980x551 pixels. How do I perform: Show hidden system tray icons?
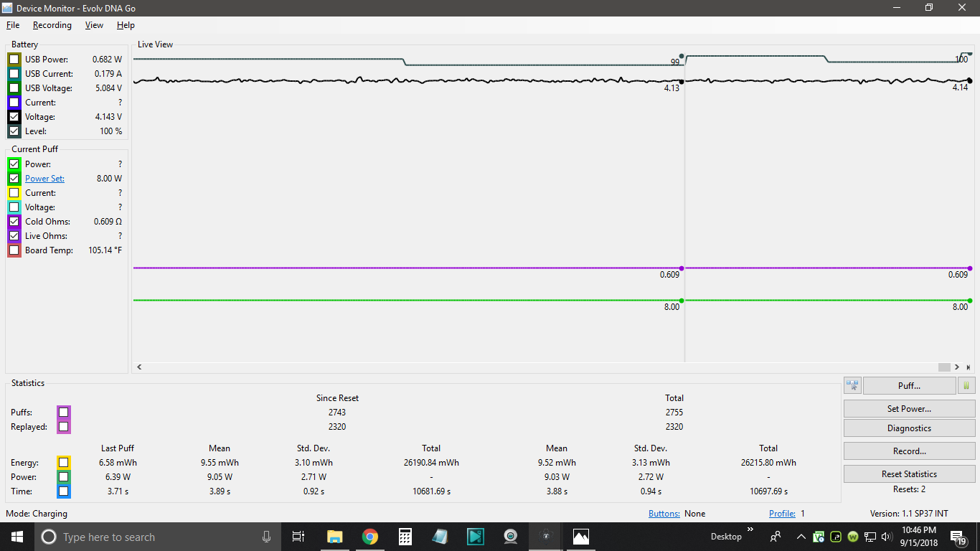point(801,537)
